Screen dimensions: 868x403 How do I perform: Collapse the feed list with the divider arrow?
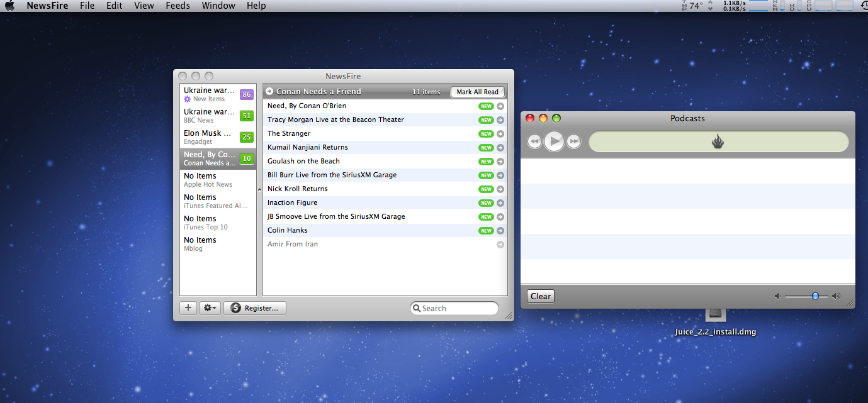pyautogui.click(x=259, y=189)
